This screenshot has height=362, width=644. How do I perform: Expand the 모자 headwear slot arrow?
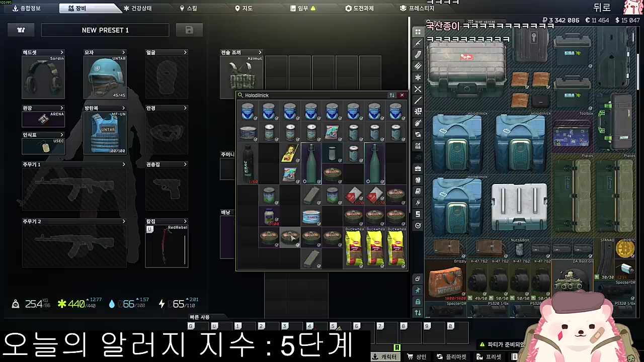point(123,52)
